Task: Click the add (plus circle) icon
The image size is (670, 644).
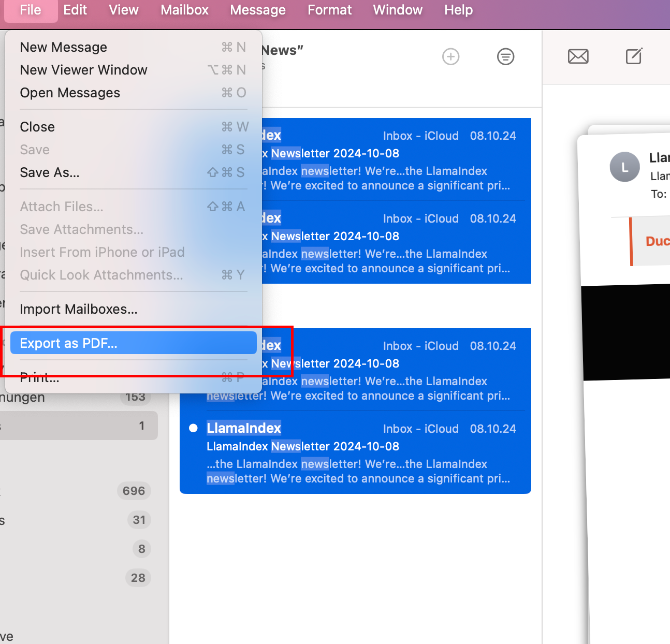Action: click(x=451, y=56)
